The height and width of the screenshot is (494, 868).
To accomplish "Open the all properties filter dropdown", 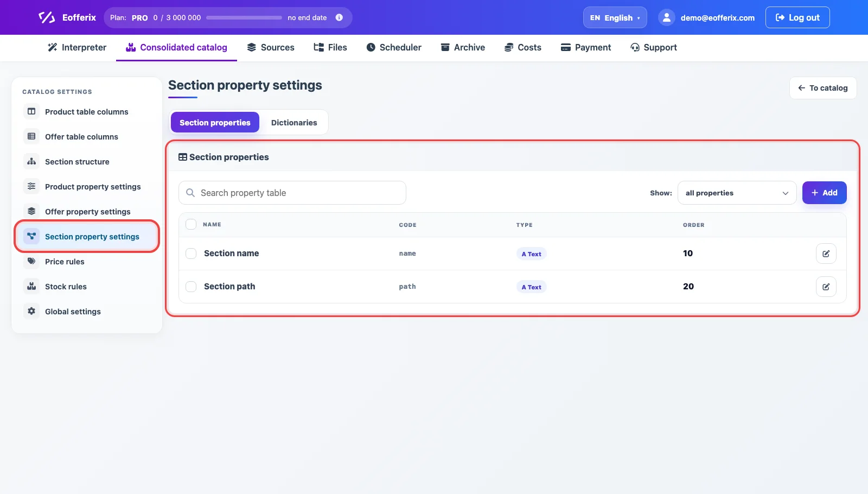I will 737,193.
